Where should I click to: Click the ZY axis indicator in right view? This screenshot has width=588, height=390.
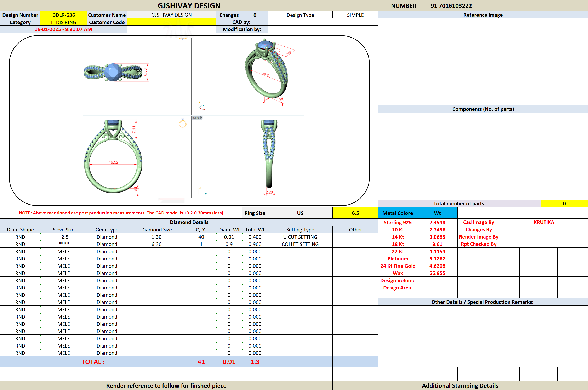tap(202, 191)
